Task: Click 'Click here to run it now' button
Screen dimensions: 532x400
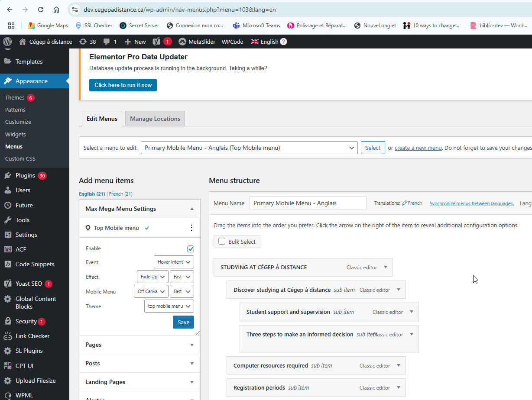Action: (x=123, y=85)
